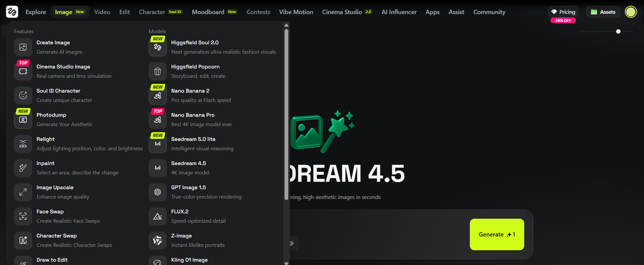Click the Draw to Edit icon
The height and width of the screenshot is (265, 644).
pyautogui.click(x=23, y=260)
